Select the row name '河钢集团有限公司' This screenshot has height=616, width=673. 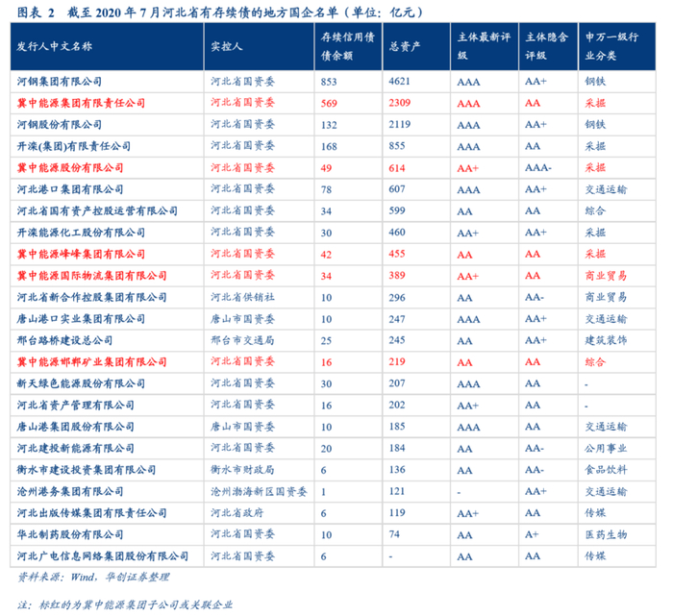tap(60, 82)
